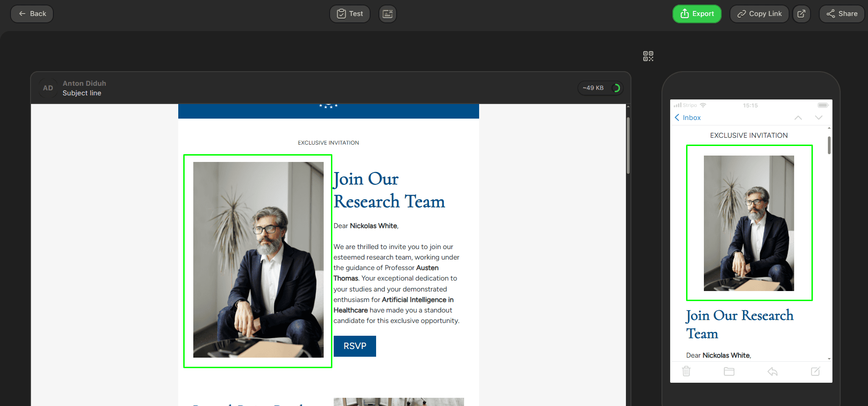Image resolution: width=868 pixels, height=406 pixels.
Task: Click the compose icon in mobile preview
Action: 816,371
